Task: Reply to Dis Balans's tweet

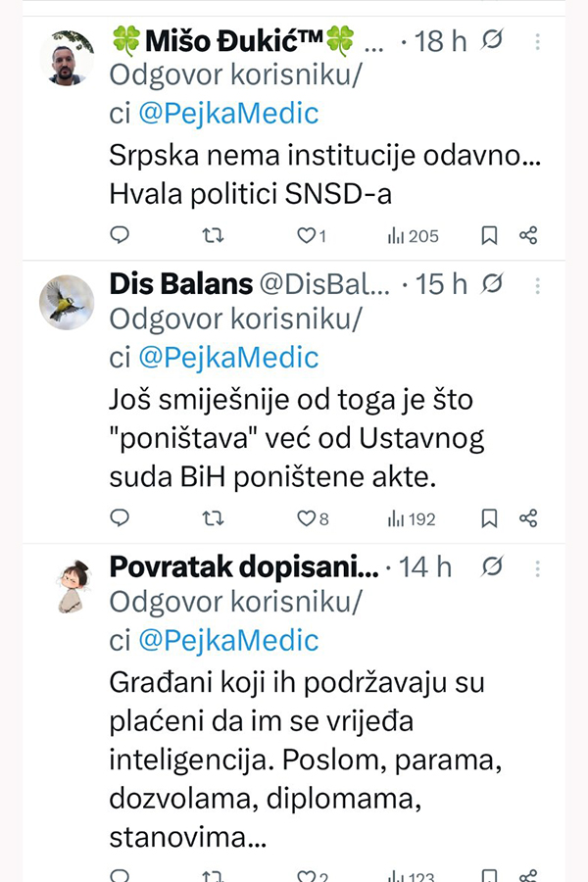Action: click(120, 518)
